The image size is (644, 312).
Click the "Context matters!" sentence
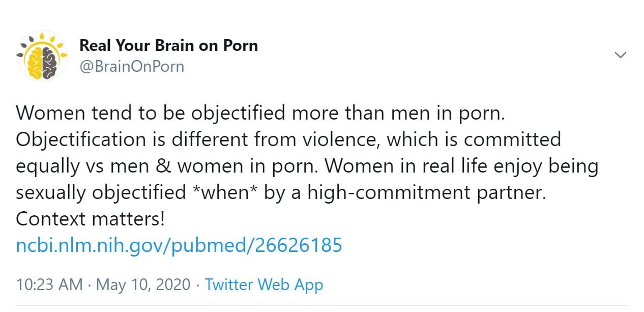[90, 219]
